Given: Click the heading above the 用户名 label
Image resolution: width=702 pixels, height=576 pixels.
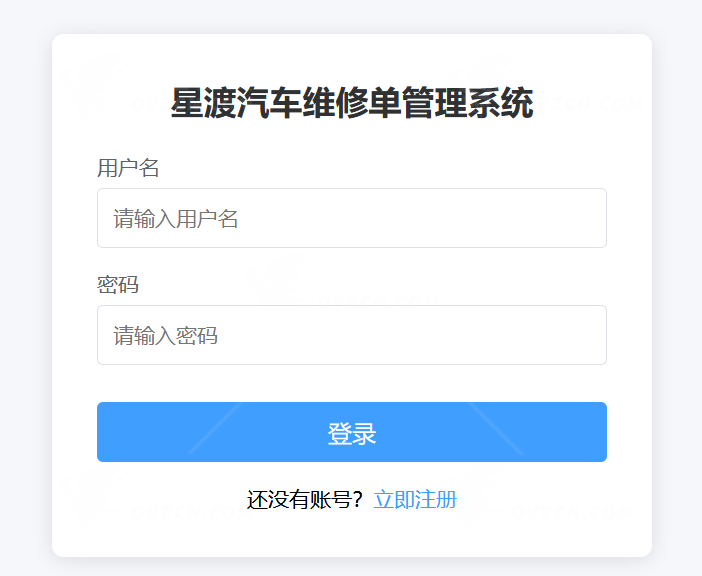Looking at the screenshot, I should pyautogui.click(x=351, y=103).
